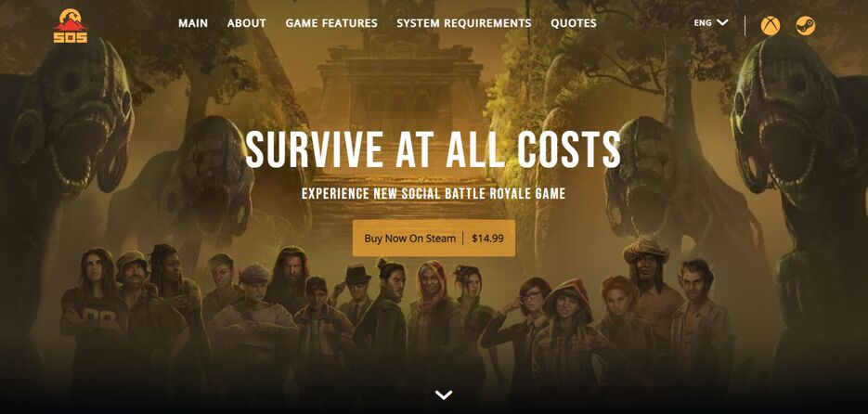Click the SOS mountain logo
This screenshot has width=868, height=414.
[71, 26]
